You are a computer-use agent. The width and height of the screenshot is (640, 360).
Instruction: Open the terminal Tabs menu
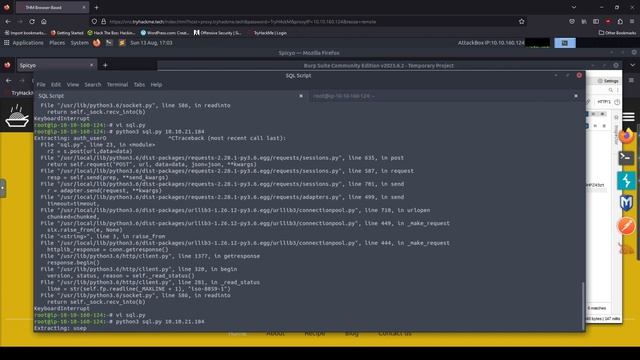pyautogui.click(x=139, y=84)
